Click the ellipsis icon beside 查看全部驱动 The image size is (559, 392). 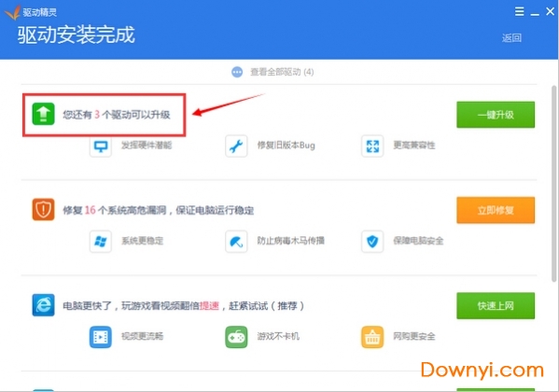point(237,72)
